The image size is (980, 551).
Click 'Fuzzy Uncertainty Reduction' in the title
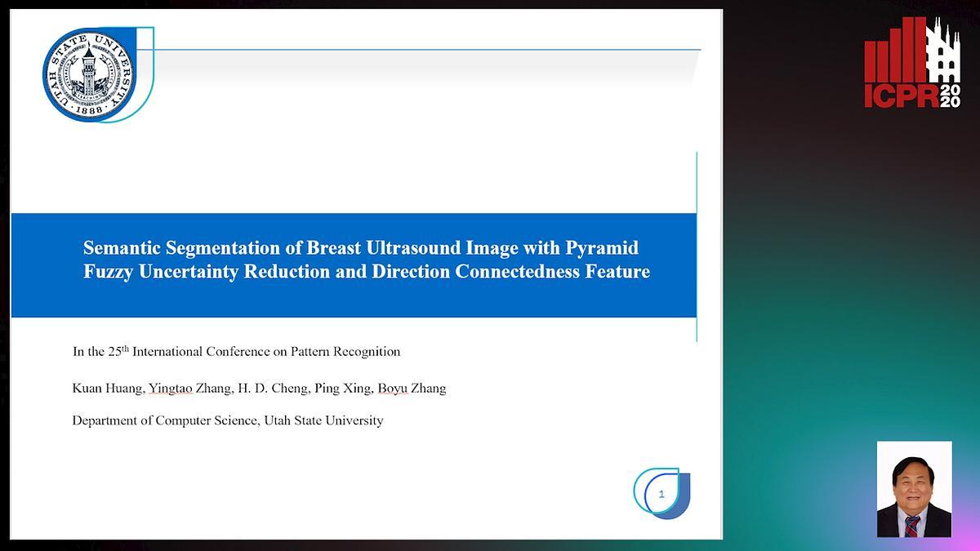point(207,272)
